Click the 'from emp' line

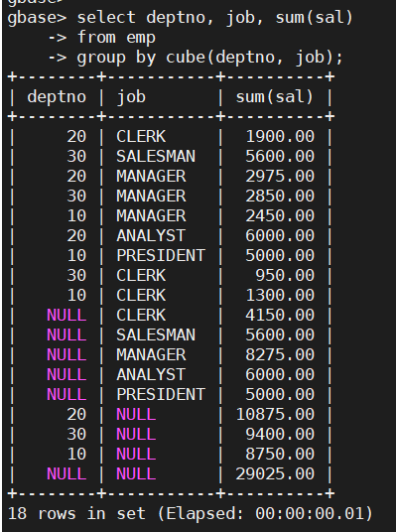click(x=116, y=38)
